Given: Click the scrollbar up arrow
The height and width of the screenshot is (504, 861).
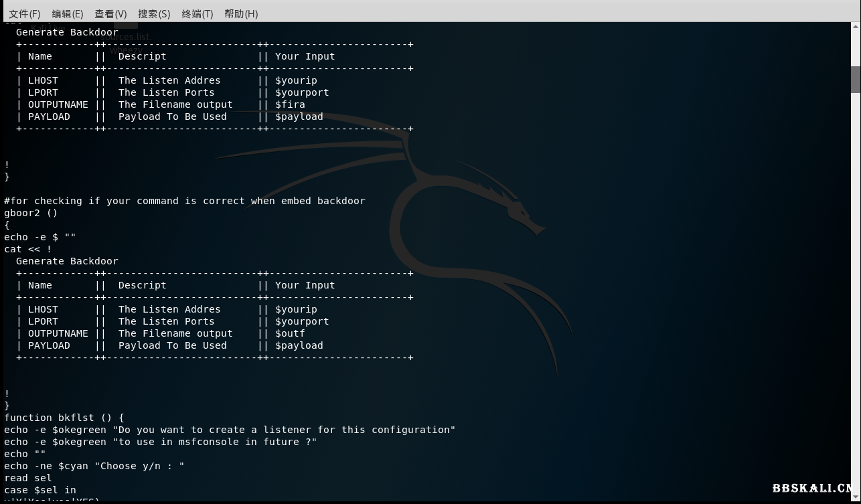Looking at the screenshot, I should point(855,25).
